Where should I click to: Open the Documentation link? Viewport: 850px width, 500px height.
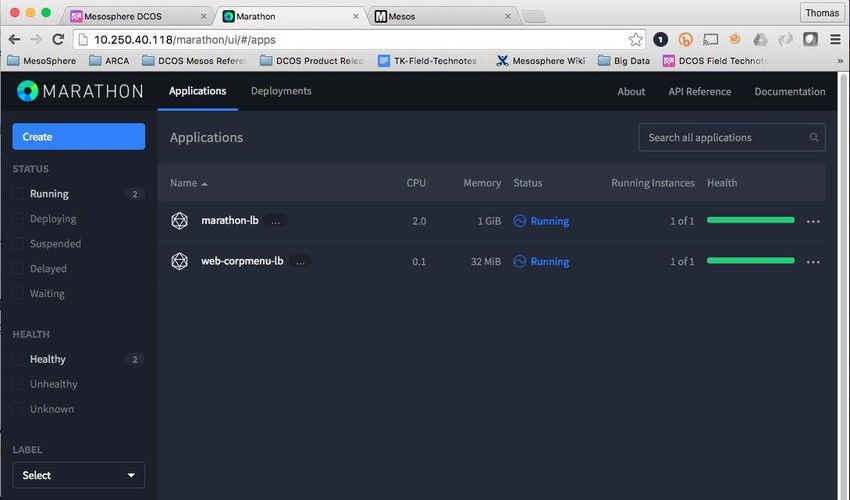[790, 92]
